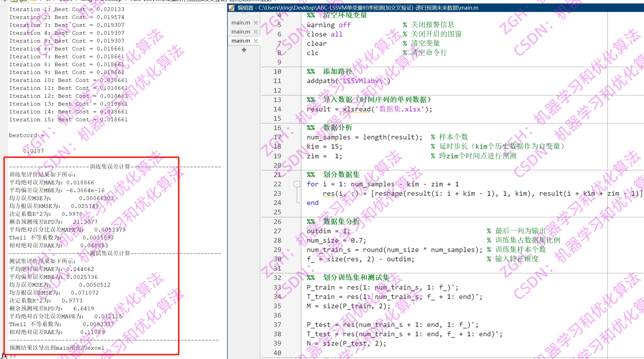Set breakpoint at line number 14
This screenshot has height=359, width=644.
277,109
